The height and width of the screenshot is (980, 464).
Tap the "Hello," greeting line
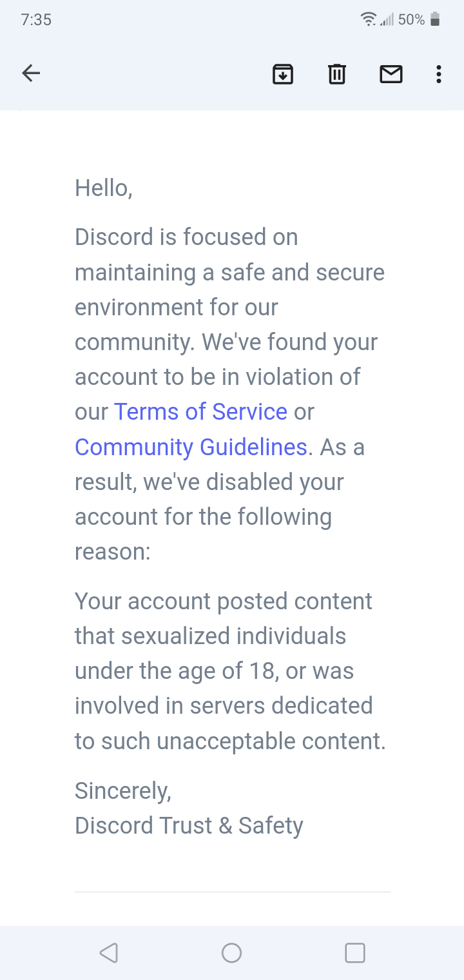coord(104,188)
